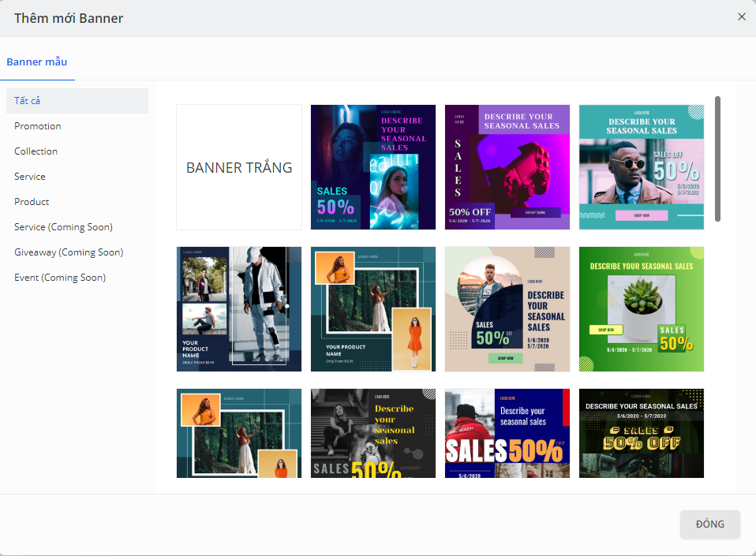Choose the BANNER TRẮNG blank template

(239, 167)
